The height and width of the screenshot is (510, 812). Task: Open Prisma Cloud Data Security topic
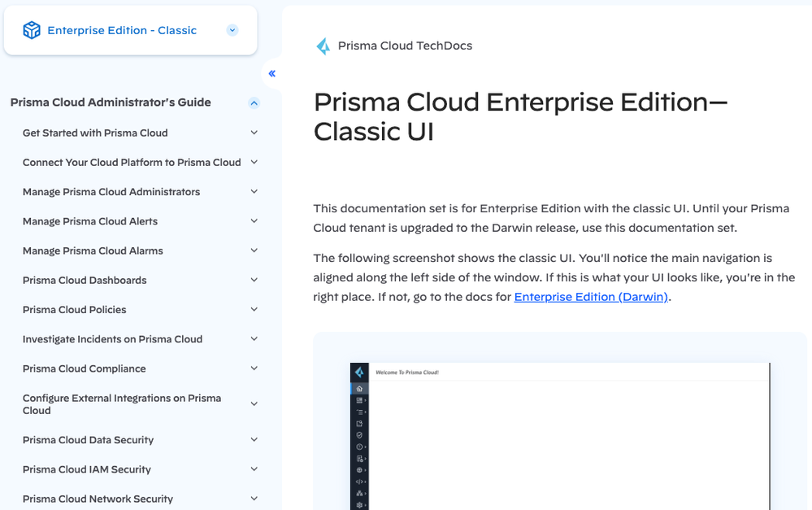point(88,440)
